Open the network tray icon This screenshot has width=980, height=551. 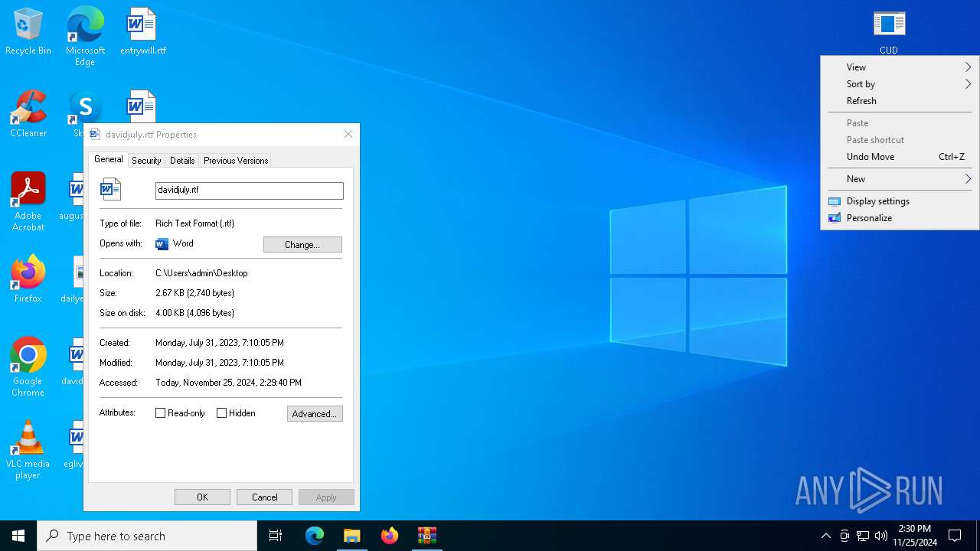coord(863,536)
